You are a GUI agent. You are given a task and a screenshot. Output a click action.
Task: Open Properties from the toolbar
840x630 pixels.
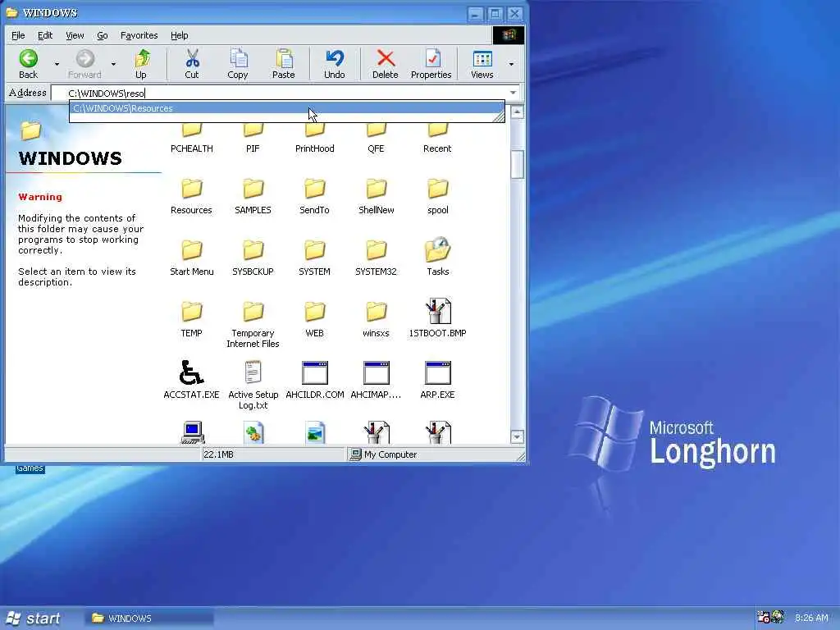tap(431, 64)
